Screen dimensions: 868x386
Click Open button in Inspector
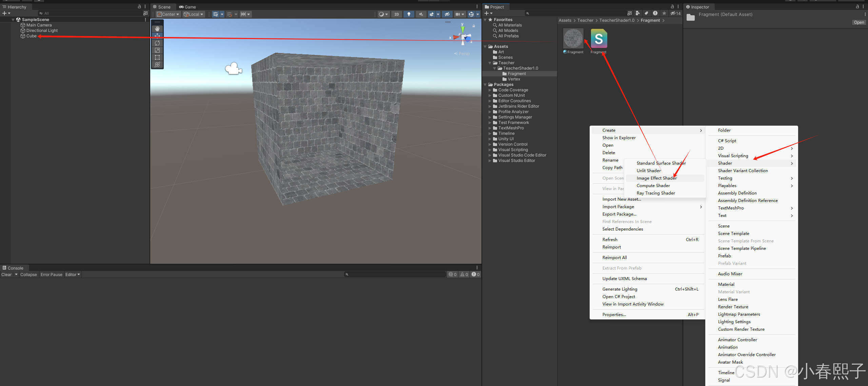click(x=859, y=22)
